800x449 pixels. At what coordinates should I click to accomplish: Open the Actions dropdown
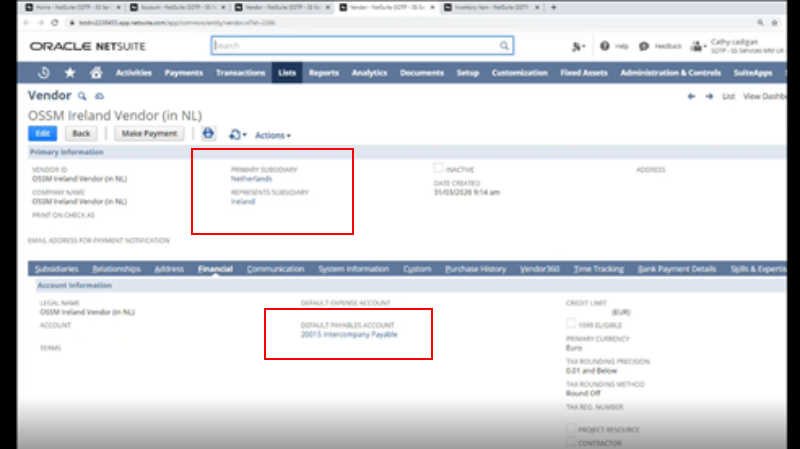273,135
